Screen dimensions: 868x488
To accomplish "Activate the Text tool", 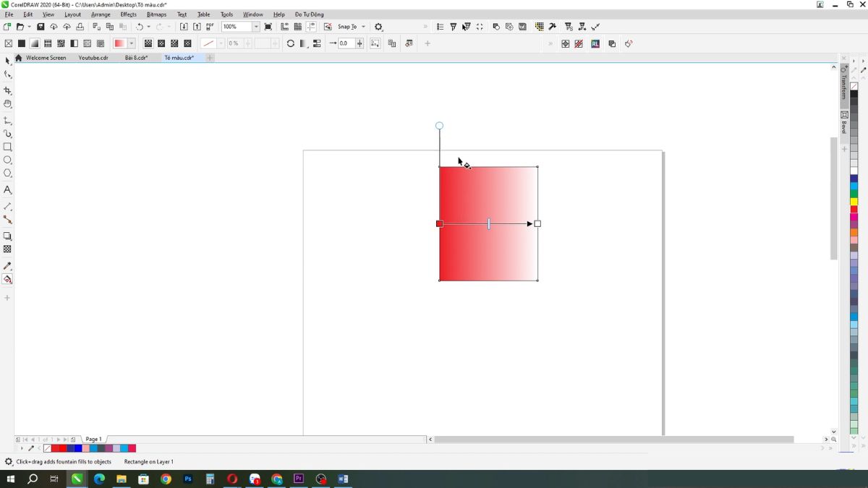I will 7,189.
